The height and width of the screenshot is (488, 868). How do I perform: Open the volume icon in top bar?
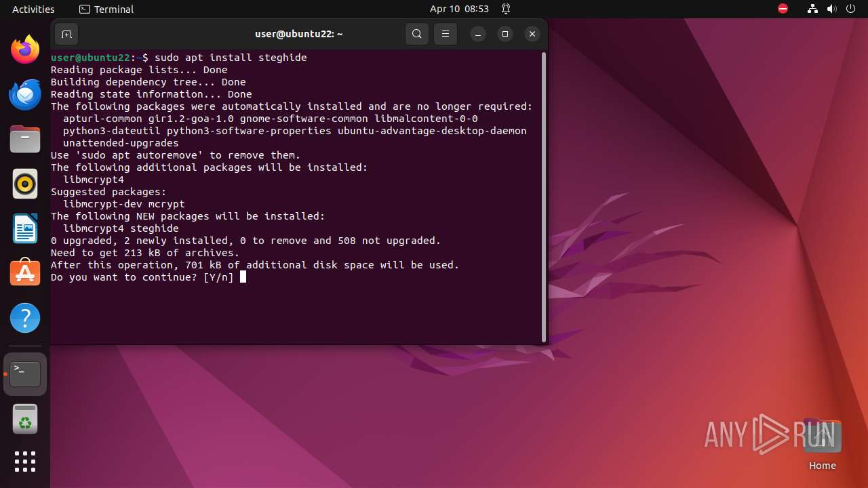[x=832, y=9]
